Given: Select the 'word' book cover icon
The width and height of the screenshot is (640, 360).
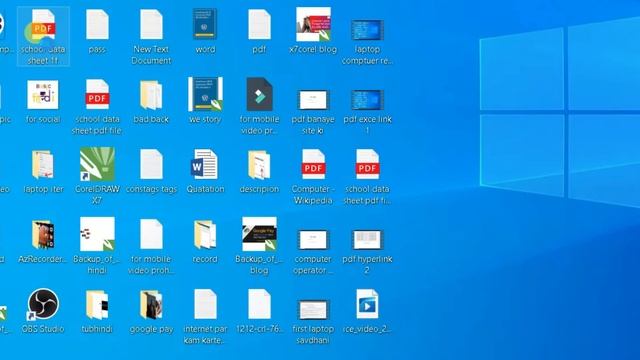Looking at the screenshot, I should 205,24.
